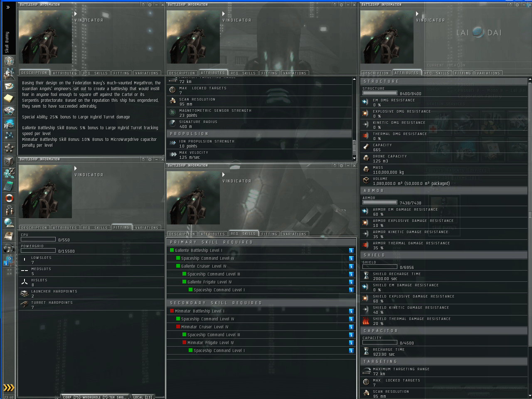Click the 'Max Velocity' attribute row
The width and height of the screenshot is (532, 399).
click(260, 155)
